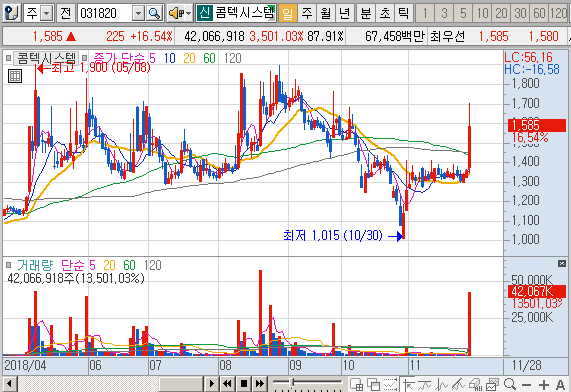Click the chart document icon at top-left
This screenshot has width=571, height=392.
click(12, 13)
